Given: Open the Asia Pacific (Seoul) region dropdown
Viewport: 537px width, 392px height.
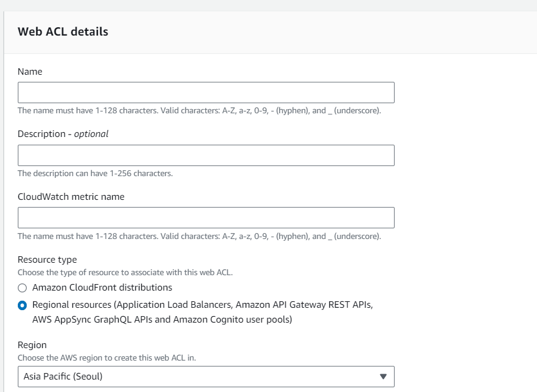Looking at the screenshot, I should click(x=205, y=377).
